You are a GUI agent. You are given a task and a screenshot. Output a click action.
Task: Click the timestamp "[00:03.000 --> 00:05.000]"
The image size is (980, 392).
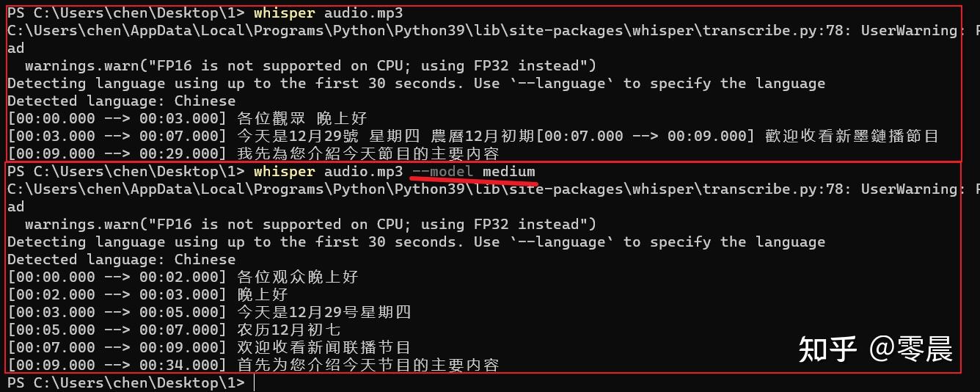pos(117,312)
